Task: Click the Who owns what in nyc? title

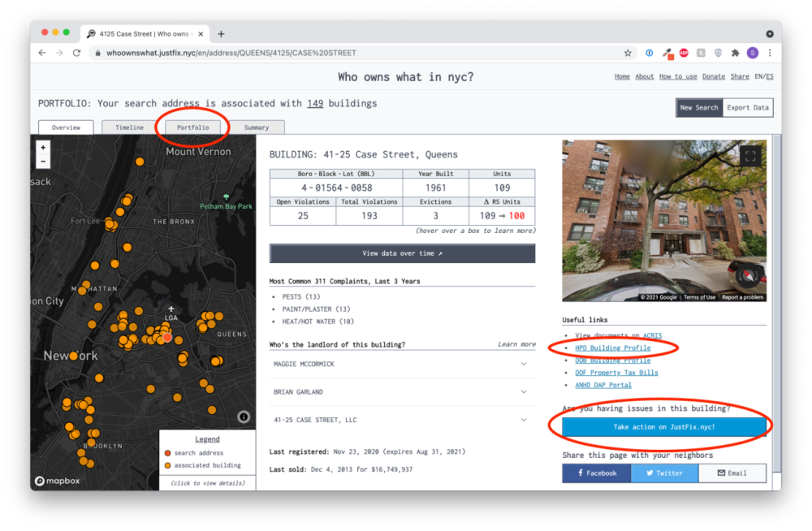Action: pos(405,77)
